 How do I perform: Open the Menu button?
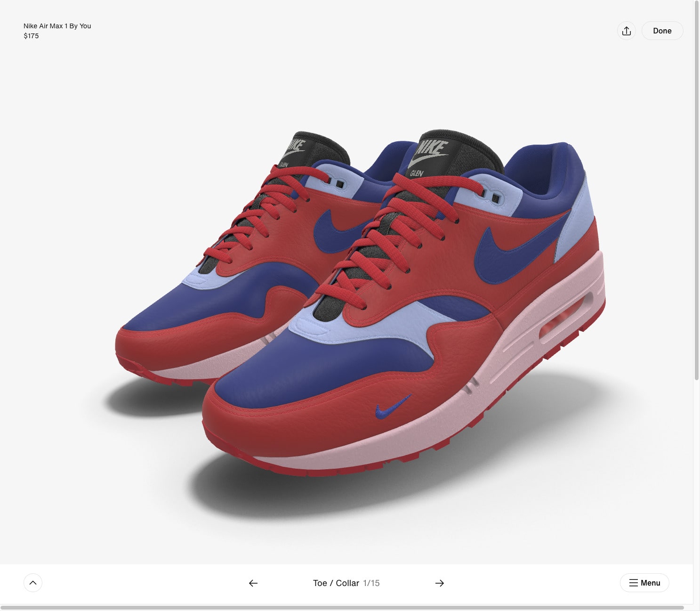coord(644,583)
